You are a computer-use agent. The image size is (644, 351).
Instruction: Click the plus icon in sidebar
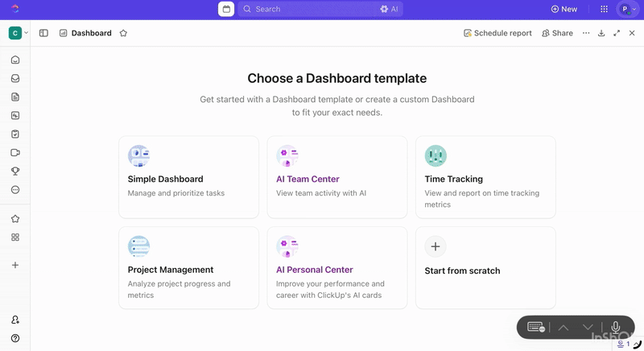point(15,265)
